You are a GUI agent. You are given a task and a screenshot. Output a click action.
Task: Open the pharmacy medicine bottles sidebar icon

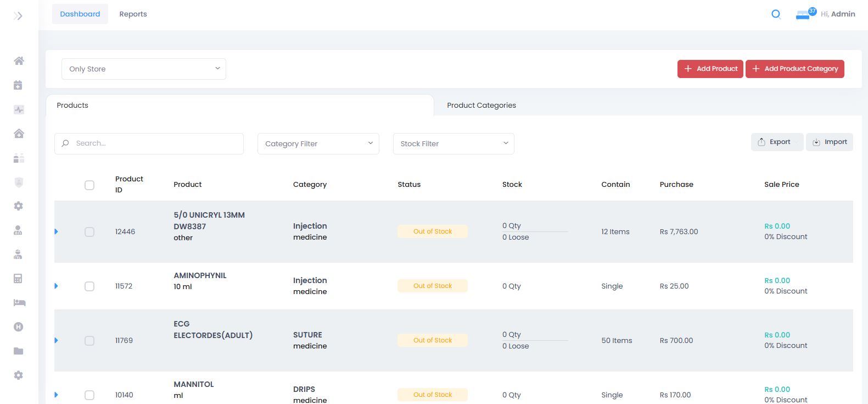coord(19,158)
